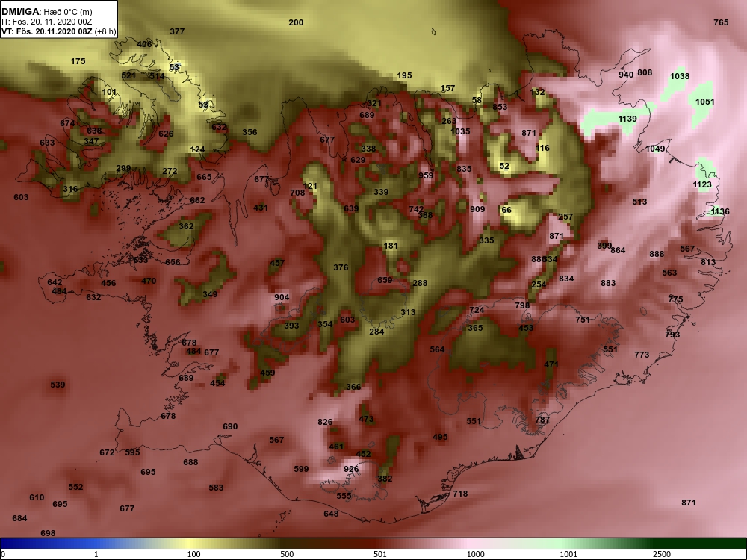Click the map value '904'
The width and height of the screenshot is (747, 560).
pyautogui.click(x=282, y=297)
